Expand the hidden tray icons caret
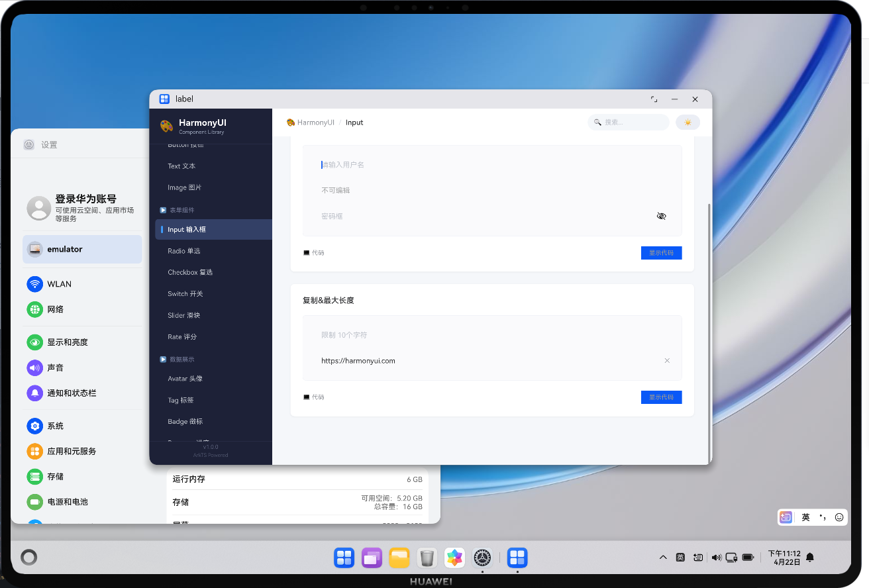869x588 pixels. click(x=663, y=558)
